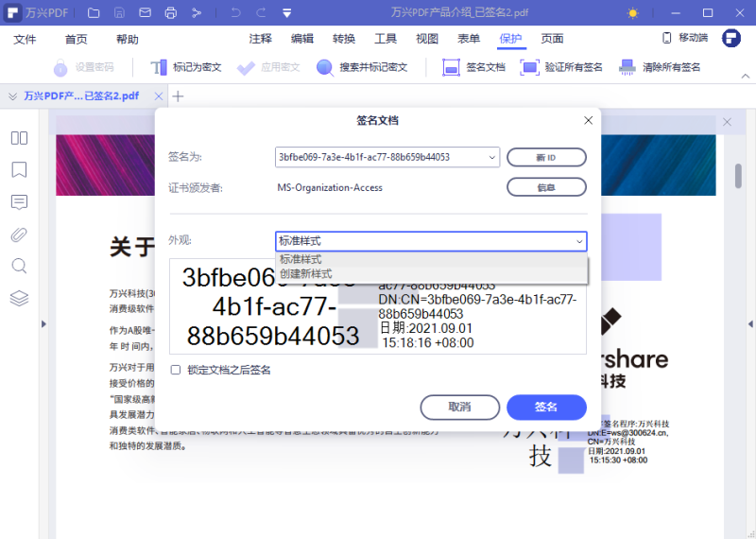
Task: Send the PDF by email icon
Action: [145, 13]
